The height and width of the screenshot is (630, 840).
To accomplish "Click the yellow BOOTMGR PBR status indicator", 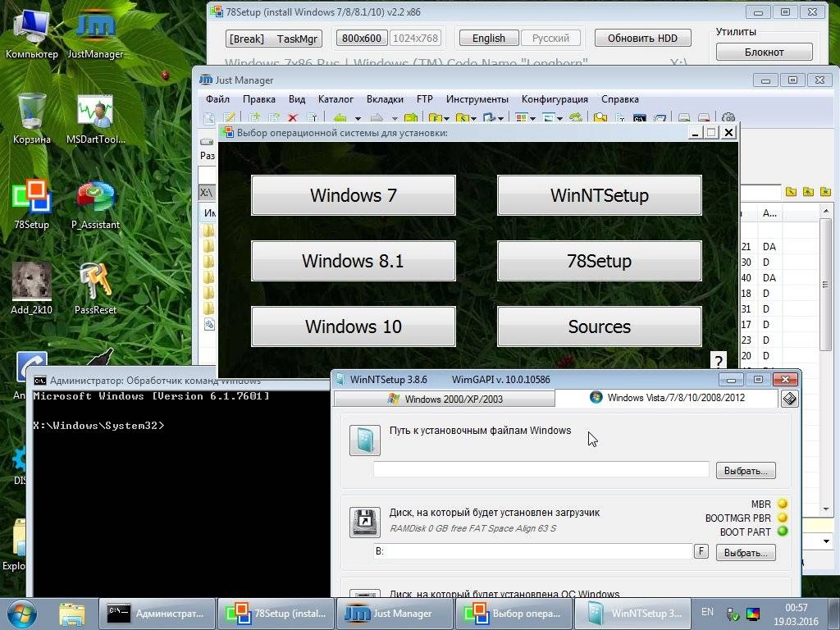I will [782, 518].
